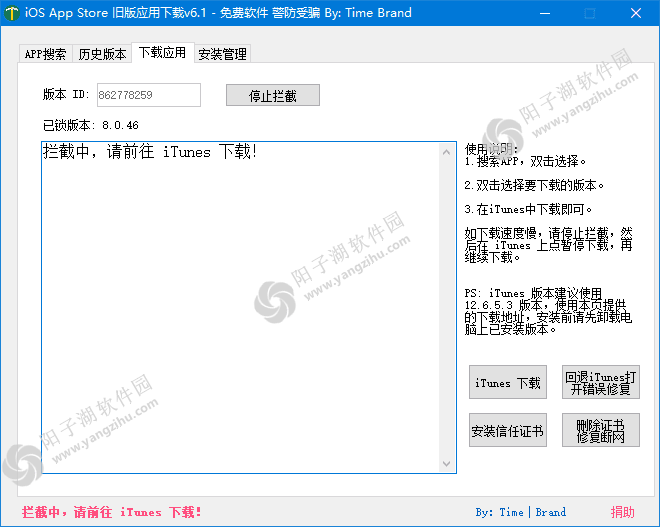The image size is (660, 527).
Task: Close the application window
Action: click(x=636, y=13)
